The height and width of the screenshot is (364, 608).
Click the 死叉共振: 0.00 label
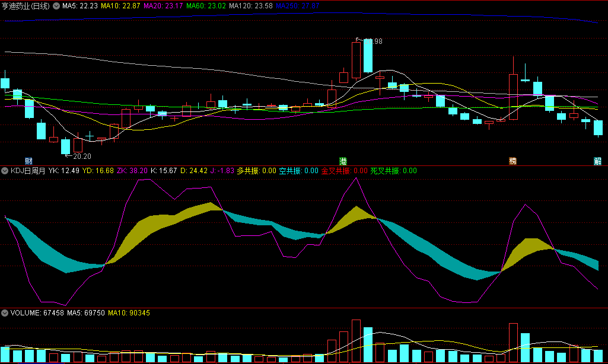394,171
